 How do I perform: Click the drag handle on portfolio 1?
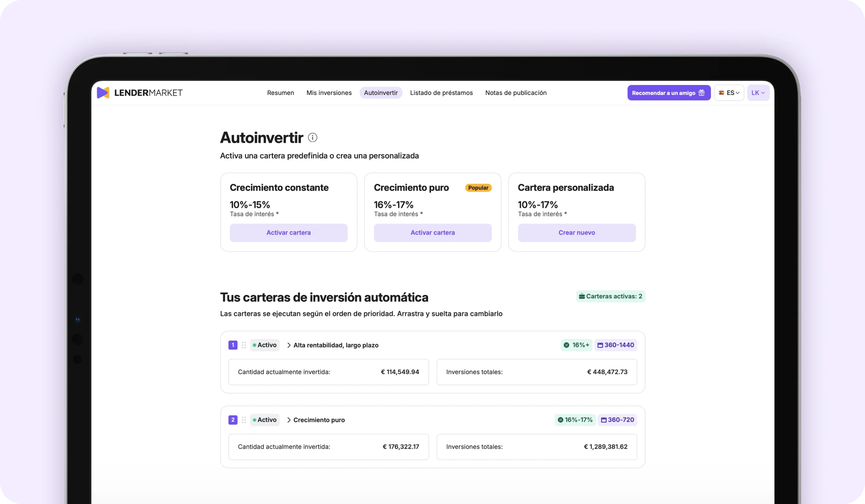(x=244, y=345)
